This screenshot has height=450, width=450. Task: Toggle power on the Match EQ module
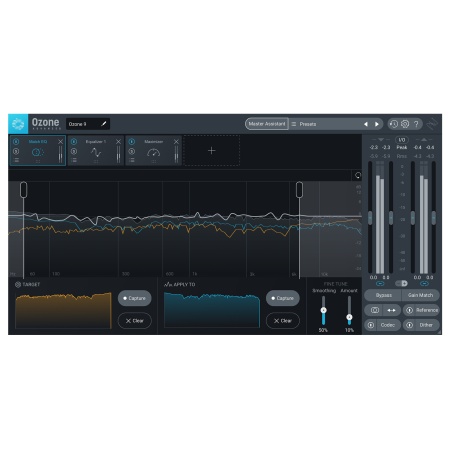16,142
